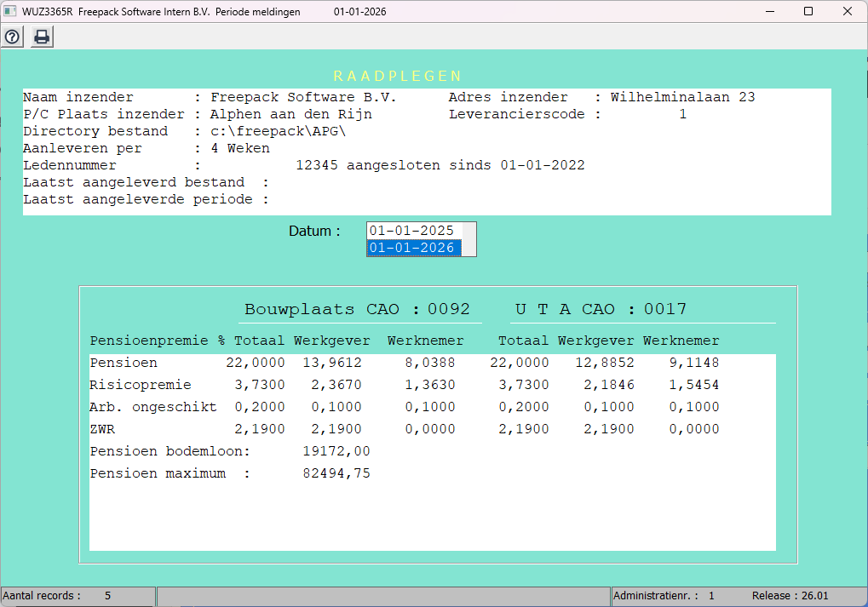Click the Arb. ongeschikt row label
This screenshot has width=868, height=607.
pyautogui.click(x=153, y=407)
